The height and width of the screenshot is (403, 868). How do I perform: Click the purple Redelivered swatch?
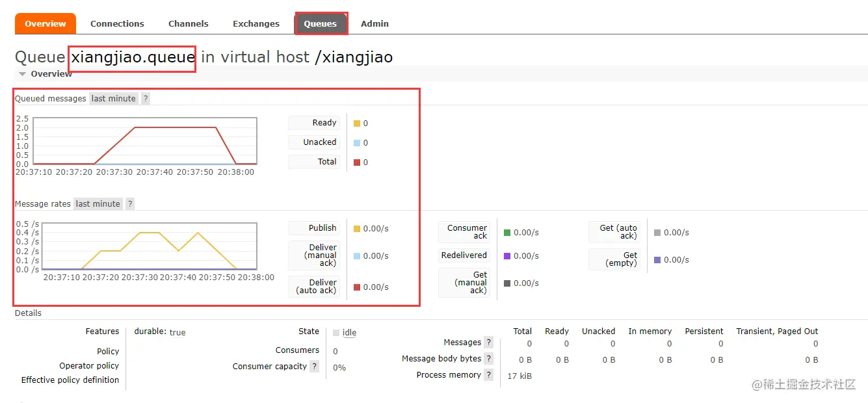507,256
